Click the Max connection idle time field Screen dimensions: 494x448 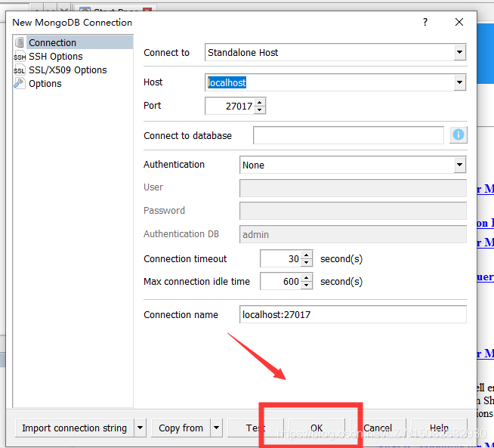pyautogui.click(x=280, y=281)
